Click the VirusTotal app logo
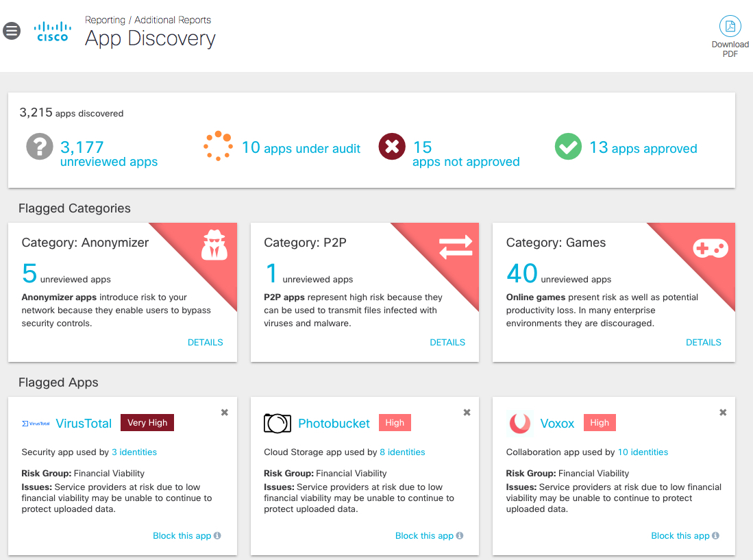Screen dimensions: 753x560 tap(36, 424)
